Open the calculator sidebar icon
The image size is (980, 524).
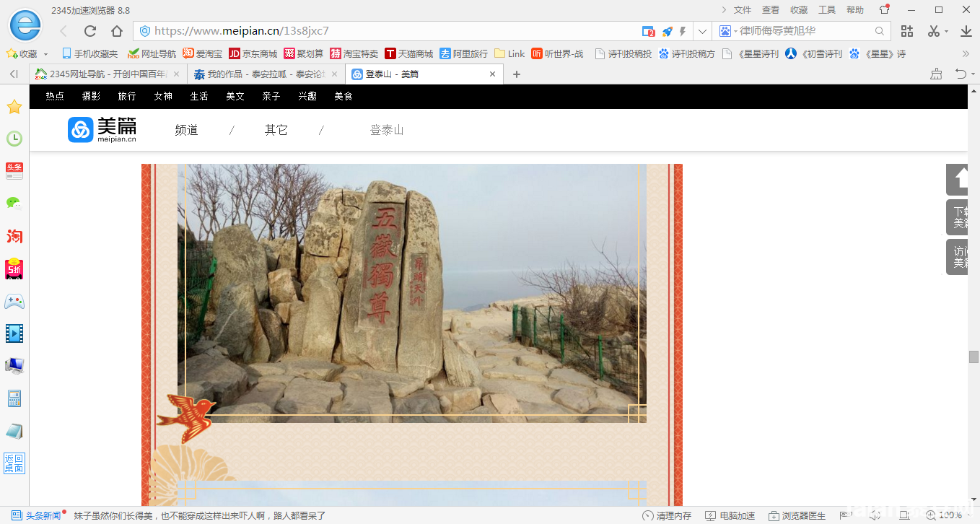pyautogui.click(x=14, y=398)
